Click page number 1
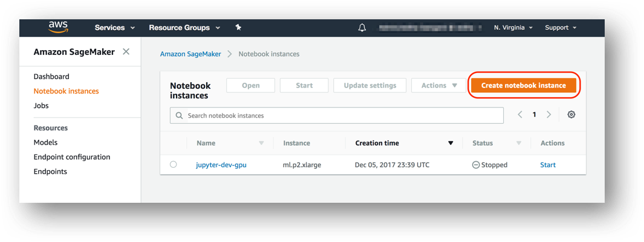The height and width of the screenshot is (242, 644). tap(535, 115)
